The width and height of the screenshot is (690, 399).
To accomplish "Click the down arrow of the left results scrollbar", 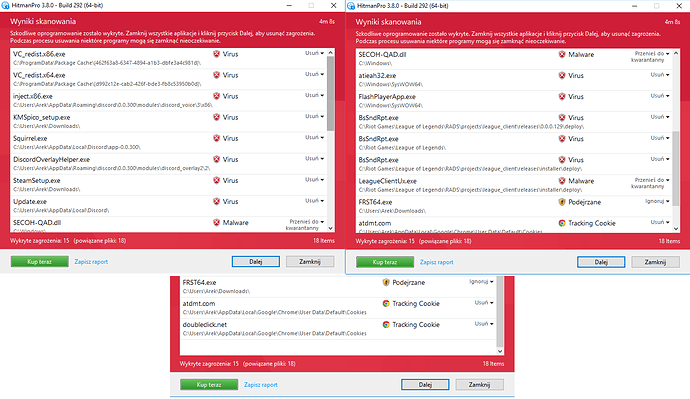I will (330, 228).
